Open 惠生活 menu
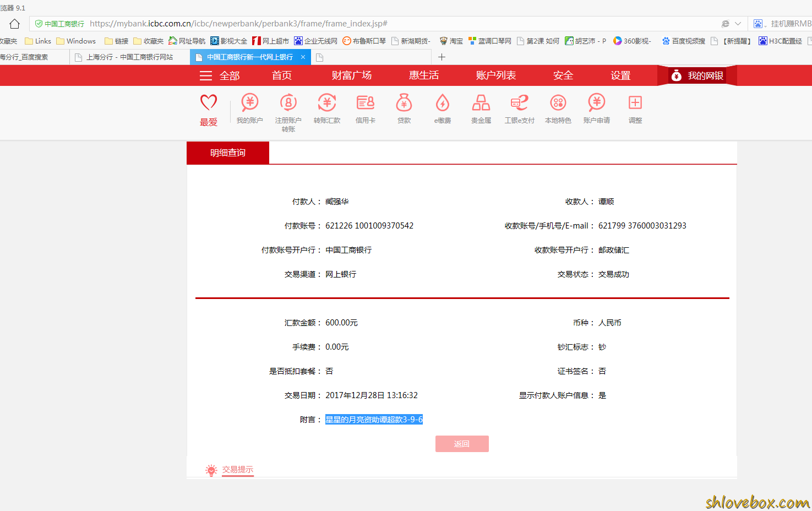The height and width of the screenshot is (511, 812). [424, 75]
